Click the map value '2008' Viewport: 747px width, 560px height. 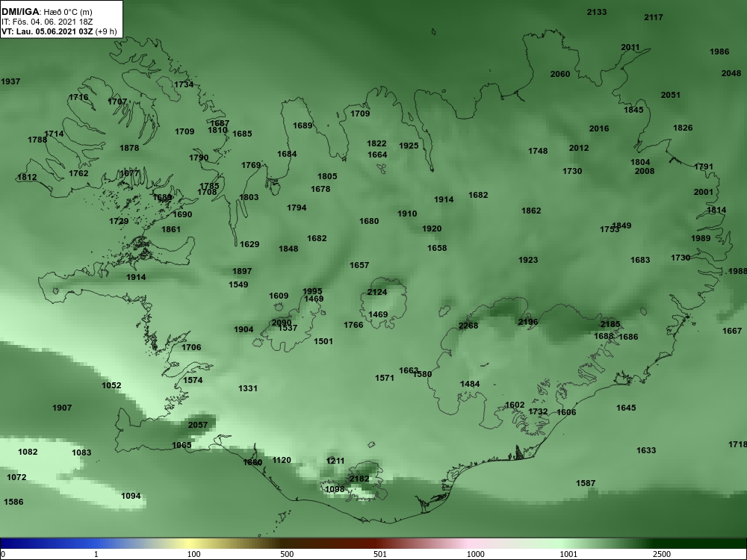tap(644, 171)
